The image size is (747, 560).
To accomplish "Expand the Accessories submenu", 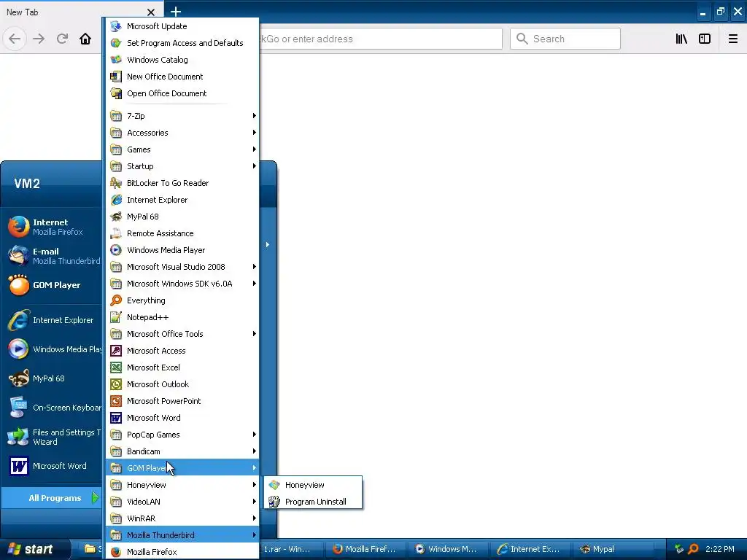I will point(182,133).
